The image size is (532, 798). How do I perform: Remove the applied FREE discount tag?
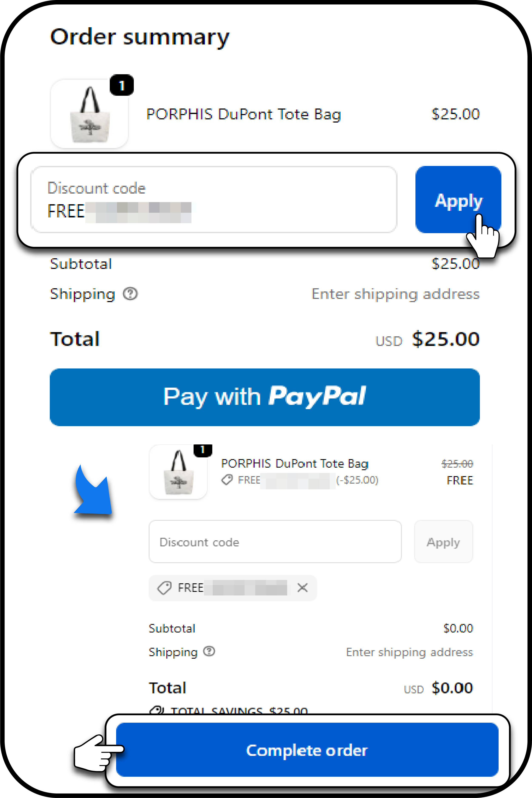[x=302, y=588]
